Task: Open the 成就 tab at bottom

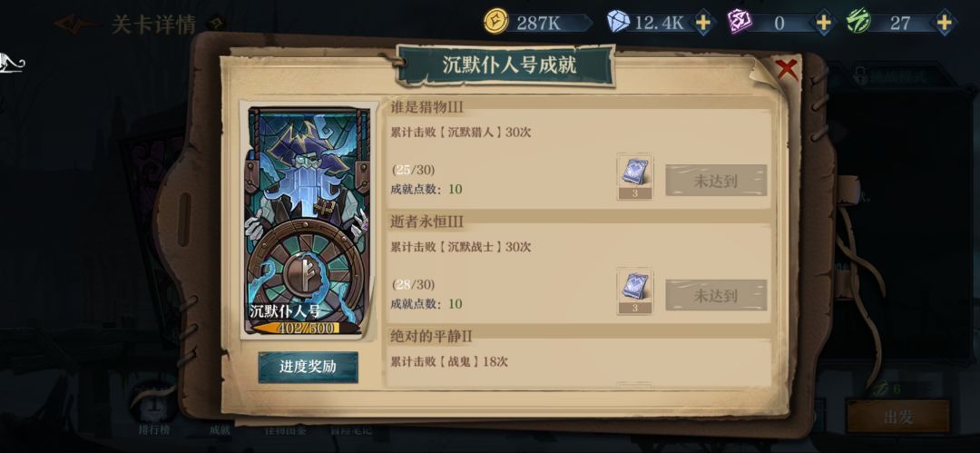Action: coord(220,429)
